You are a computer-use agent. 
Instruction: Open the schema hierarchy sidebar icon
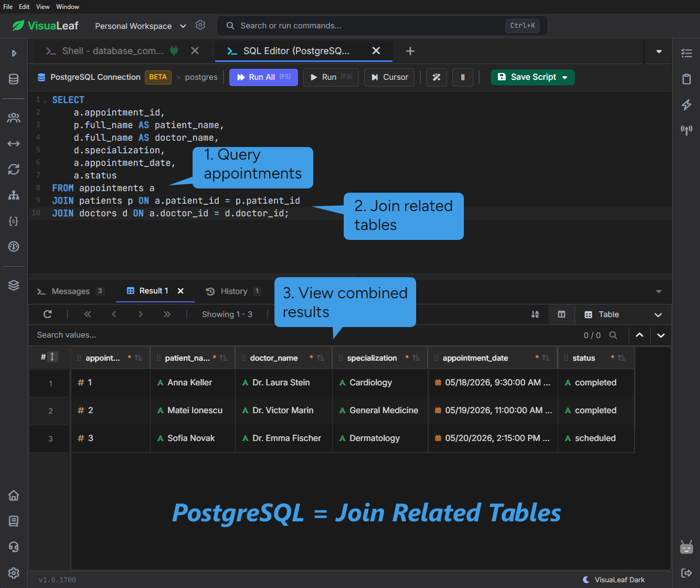[14, 195]
